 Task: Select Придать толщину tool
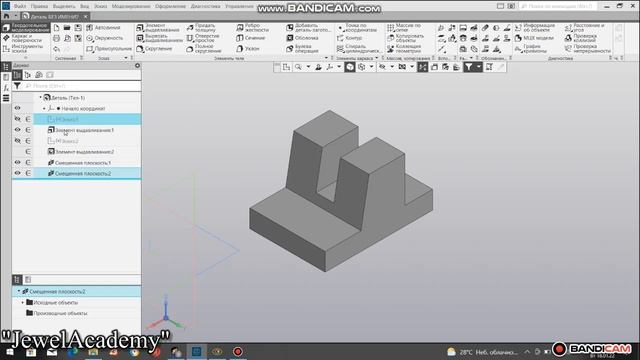coord(201,27)
